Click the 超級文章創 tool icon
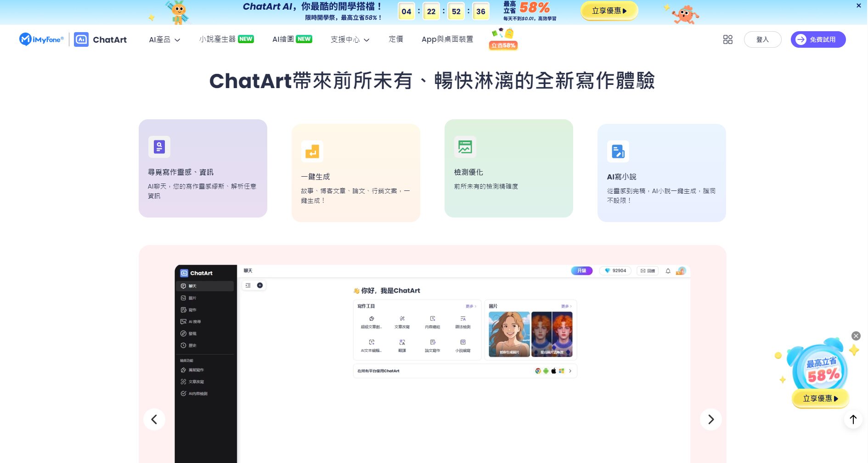Viewport: 868px width, 463px height. pos(372,318)
